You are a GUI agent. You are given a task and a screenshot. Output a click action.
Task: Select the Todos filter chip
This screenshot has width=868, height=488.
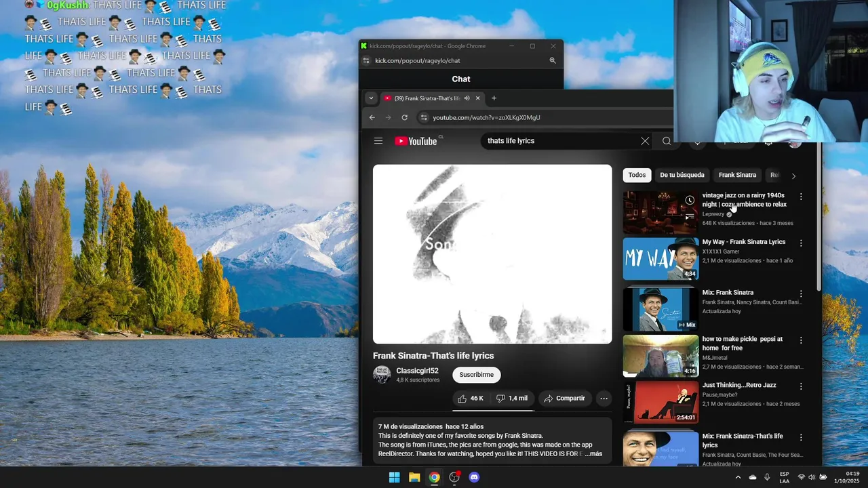(637, 175)
